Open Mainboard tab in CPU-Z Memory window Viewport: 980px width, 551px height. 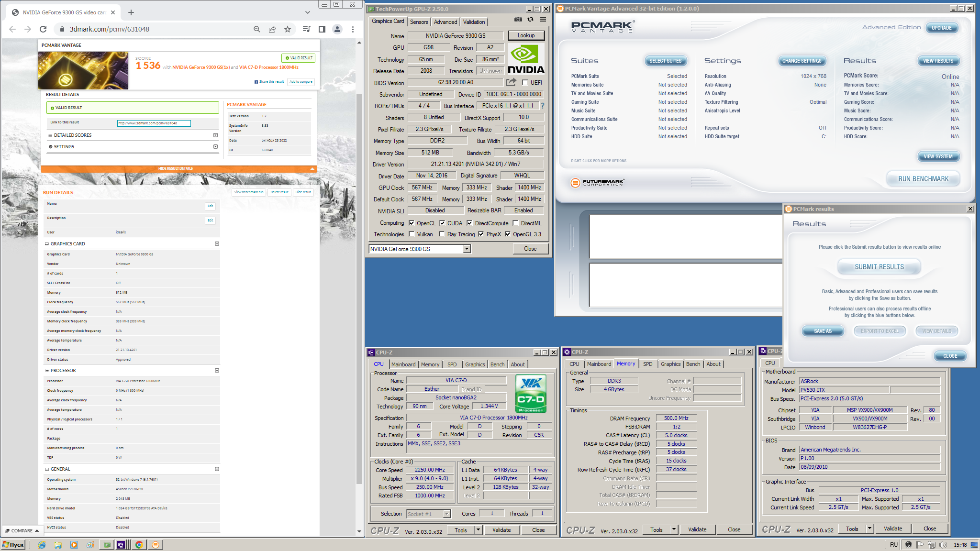(x=599, y=364)
